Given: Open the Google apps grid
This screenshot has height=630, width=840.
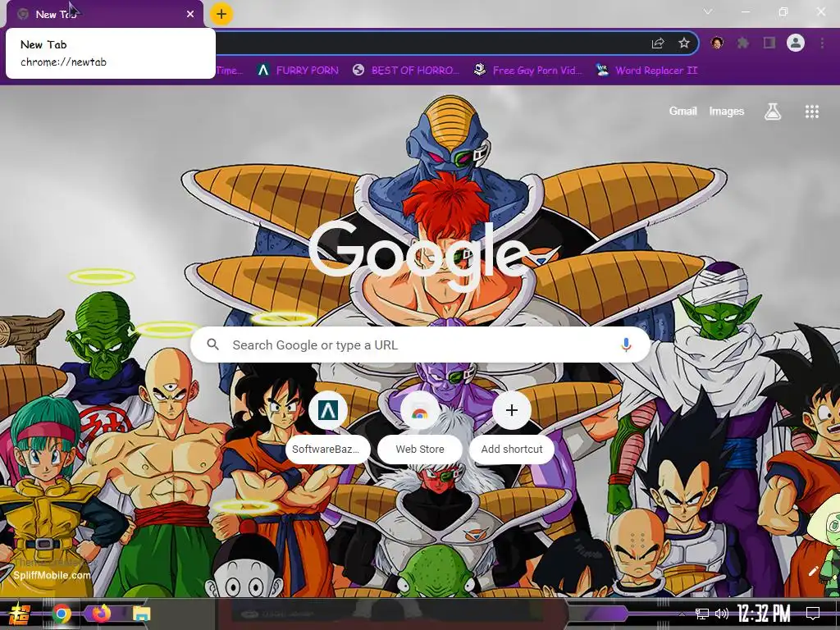Looking at the screenshot, I should [811, 112].
